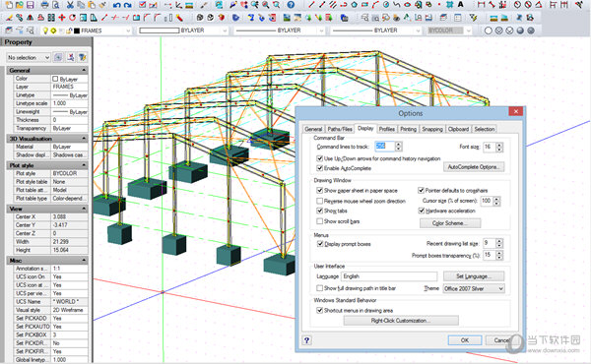Image resolution: width=591 pixels, height=364 pixels.
Task: Open the Selection tab in Options
Action: click(x=485, y=129)
